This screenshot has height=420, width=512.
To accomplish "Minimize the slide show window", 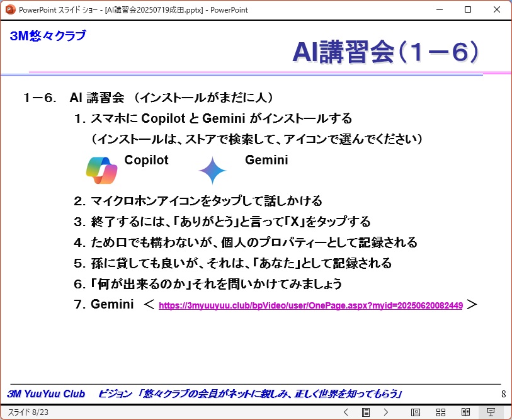I will pyautogui.click(x=439, y=9).
